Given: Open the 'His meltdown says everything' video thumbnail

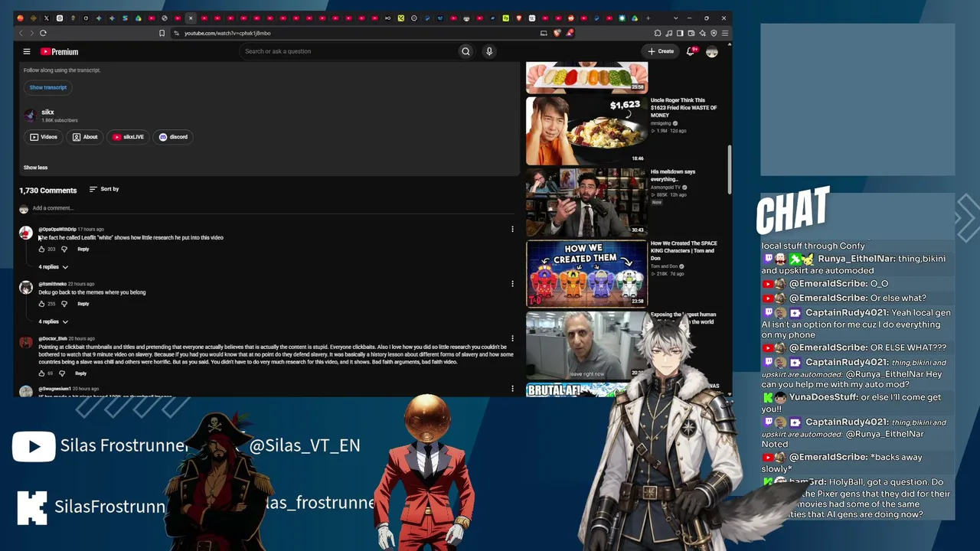Looking at the screenshot, I should pos(586,202).
